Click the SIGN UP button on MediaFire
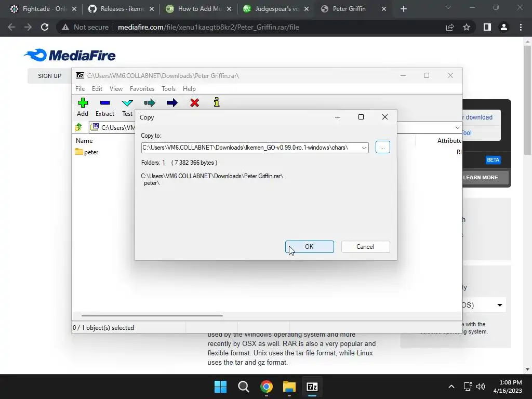 coord(49,76)
